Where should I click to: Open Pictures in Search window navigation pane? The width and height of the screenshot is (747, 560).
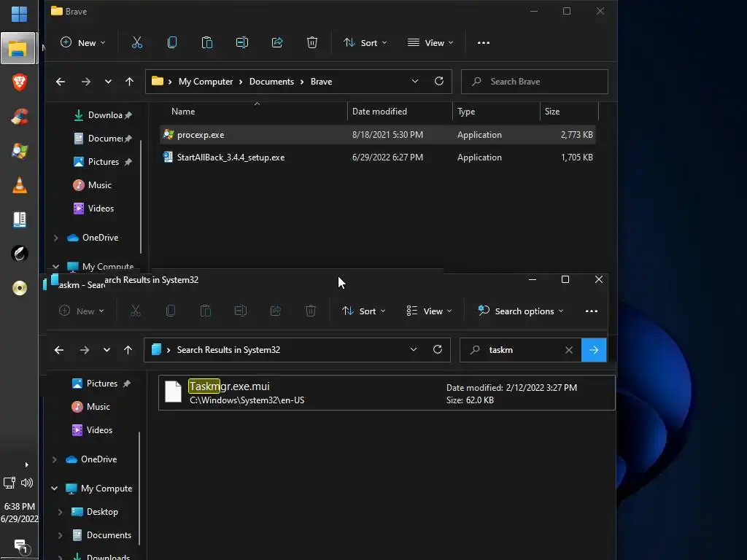click(95, 384)
